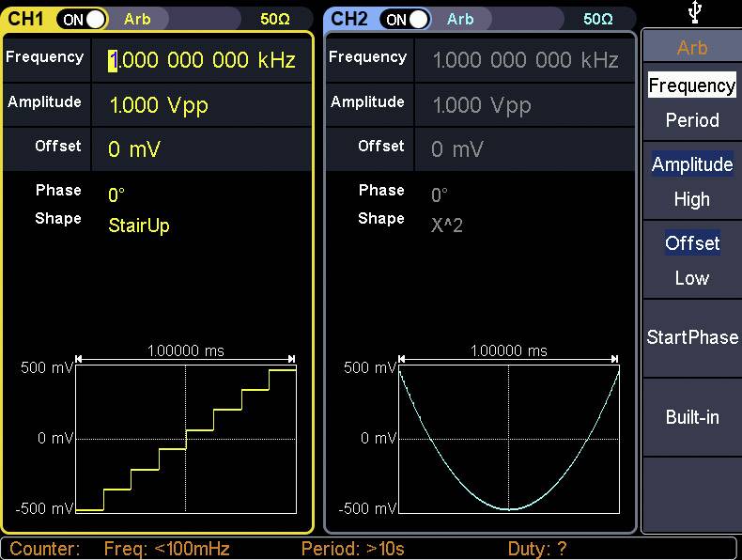This screenshot has height=560, width=742.
Task: Click the CH1 StairUp waveform preview
Action: coord(186,439)
